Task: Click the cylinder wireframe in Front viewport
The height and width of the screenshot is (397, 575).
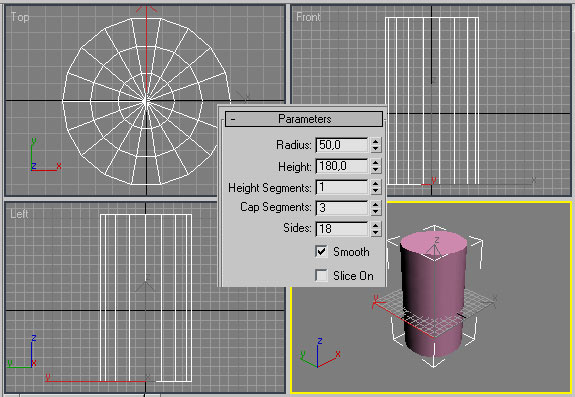Action: coord(432,101)
